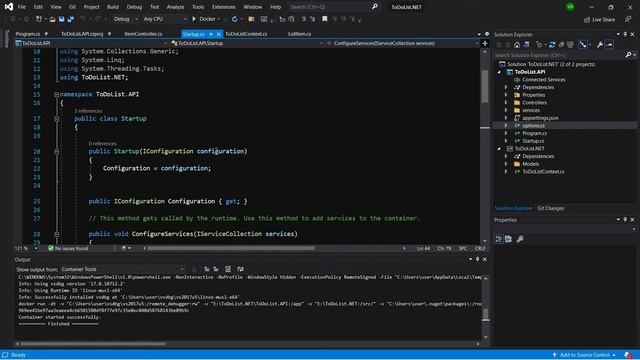Click the New Project icon in toolbar

39,19
